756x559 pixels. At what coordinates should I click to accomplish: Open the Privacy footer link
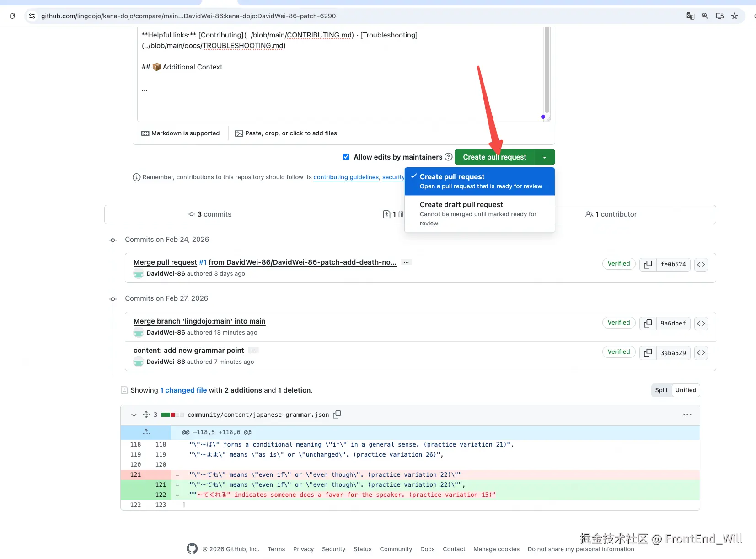(303, 549)
